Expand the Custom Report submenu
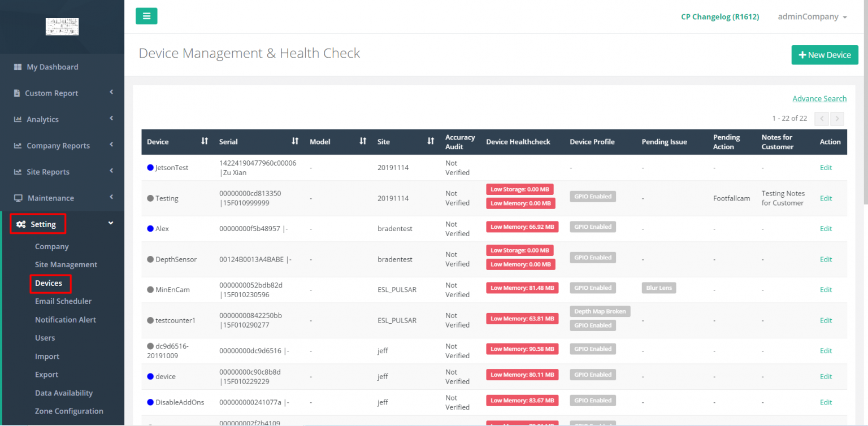This screenshot has height=426, width=868. coord(111,93)
